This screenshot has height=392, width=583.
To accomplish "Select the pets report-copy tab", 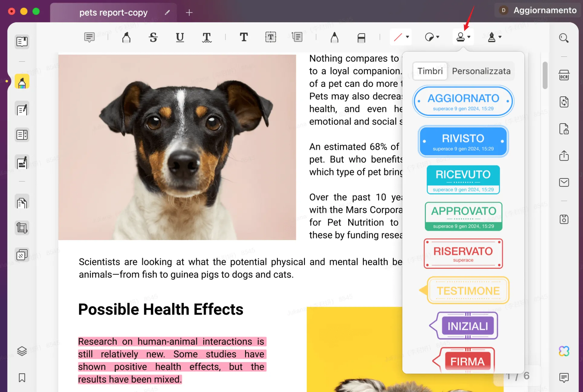I will 113,12.
